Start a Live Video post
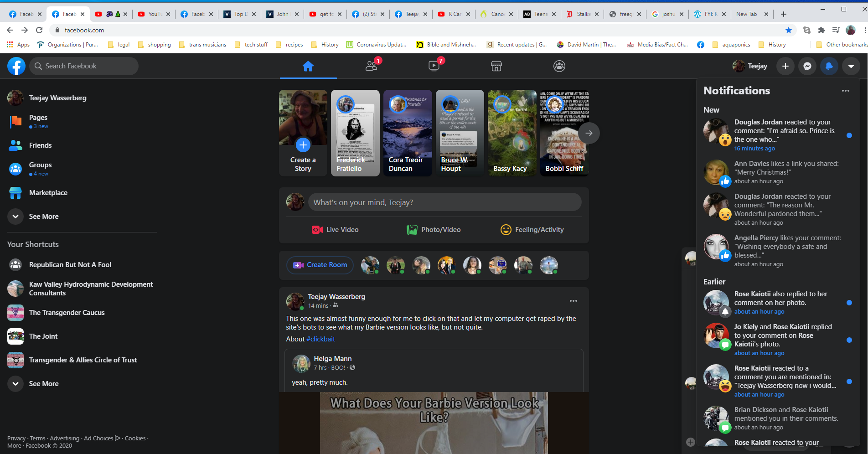The height and width of the screenshot is (454, 868). click(335, 230)
